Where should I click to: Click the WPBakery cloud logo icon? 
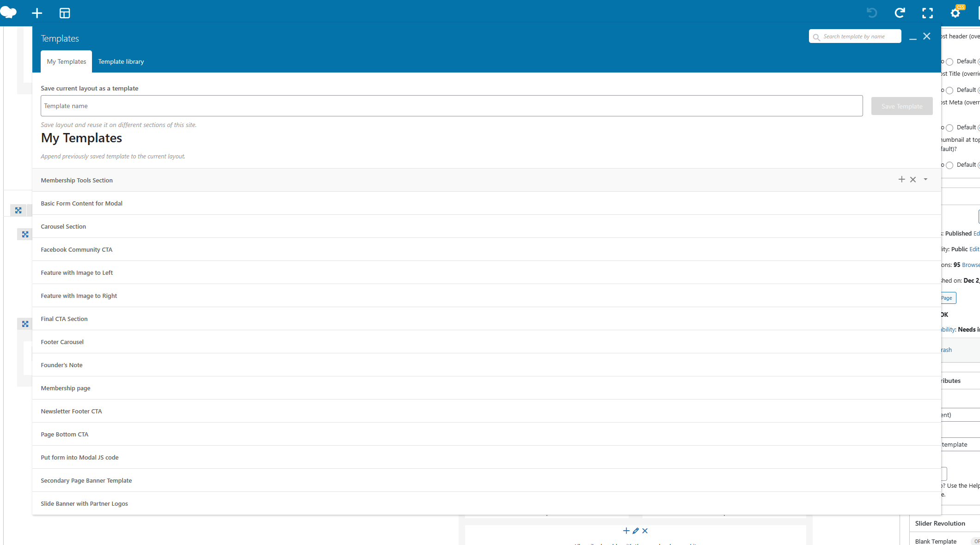tap(9, 12)
